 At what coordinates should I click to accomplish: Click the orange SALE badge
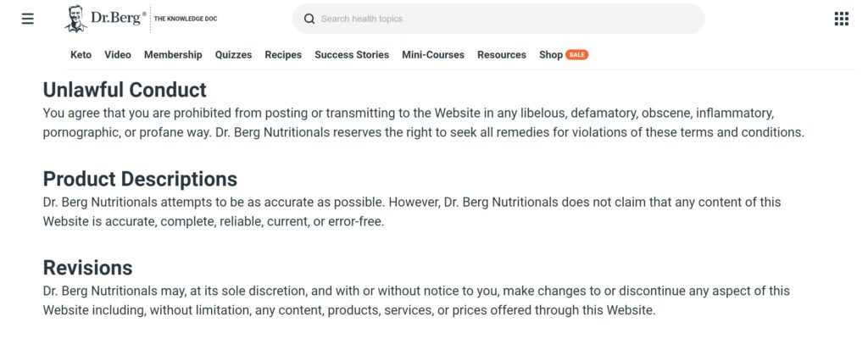click(x=577, y=55)
